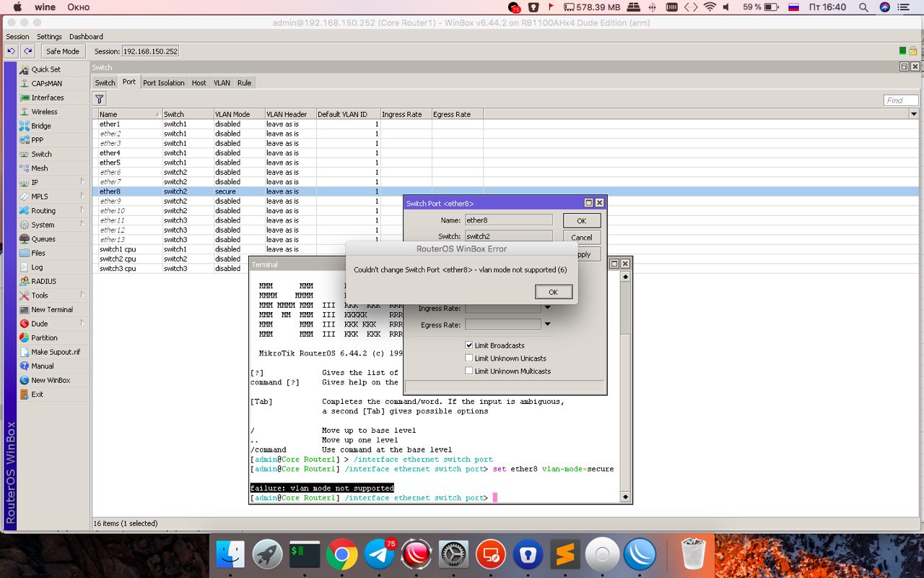
Task: Open Session menu
Action: [x=17, y=37]
